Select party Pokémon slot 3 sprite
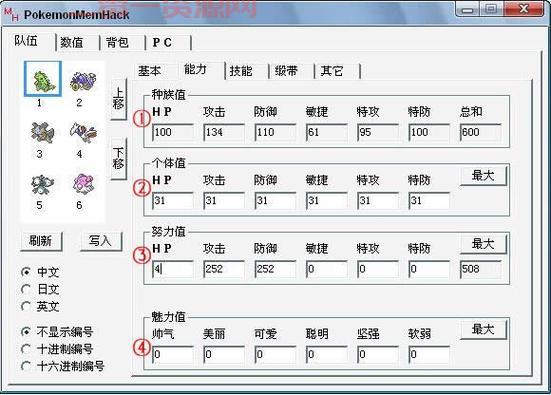This screenshot has width=551, height=395. click(x=42, y=132)
